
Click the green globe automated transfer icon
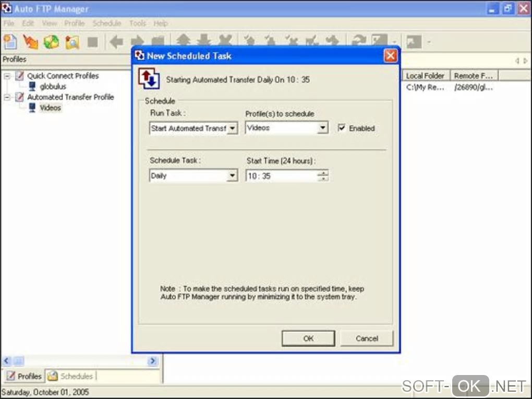[x=51, y=42]
